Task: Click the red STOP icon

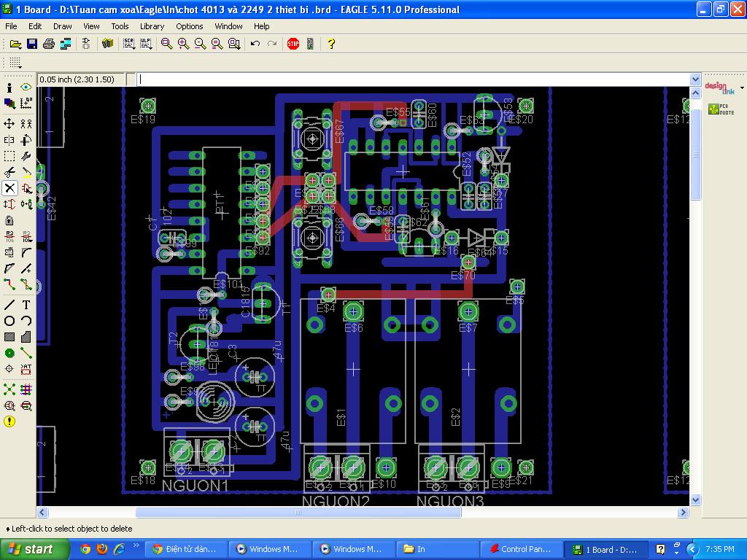Action: click(x=293, y=44)
